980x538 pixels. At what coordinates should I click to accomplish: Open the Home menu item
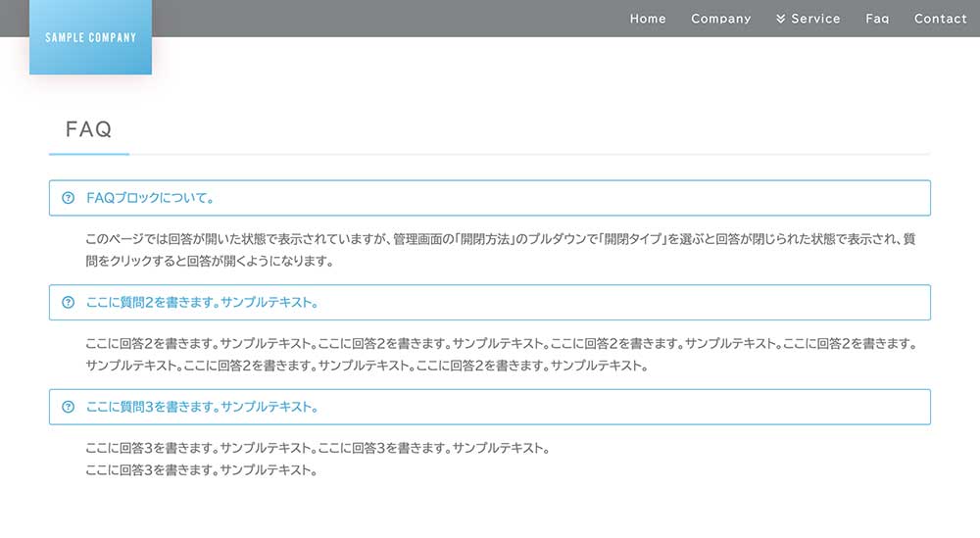click(648, 19)
